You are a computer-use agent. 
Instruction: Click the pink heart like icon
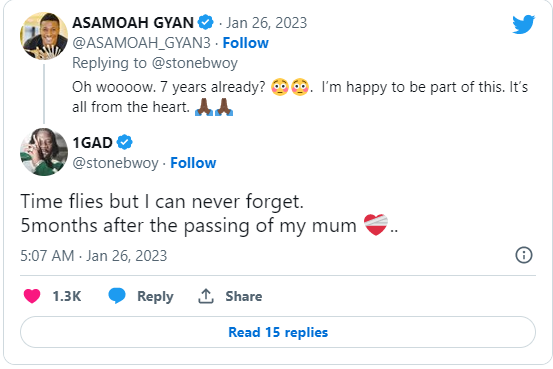coord(32,296)
